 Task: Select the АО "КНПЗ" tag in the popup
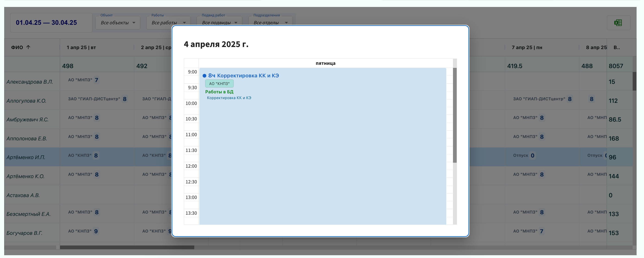[x=219, y=83]
